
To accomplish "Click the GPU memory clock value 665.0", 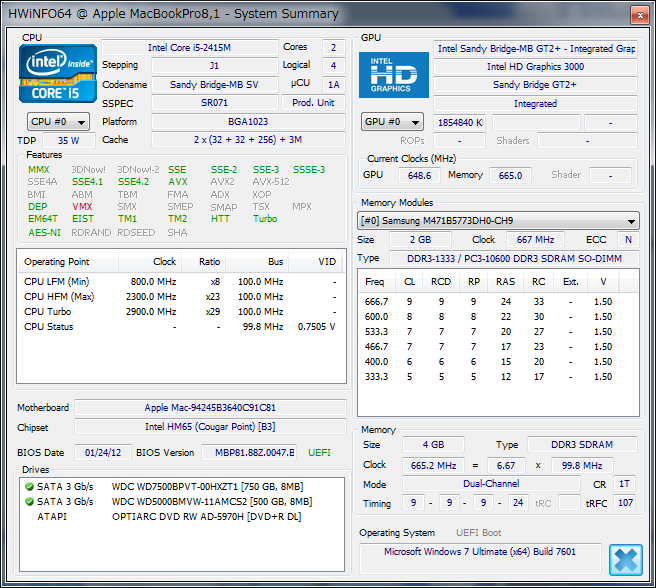I will coord(510,175).
